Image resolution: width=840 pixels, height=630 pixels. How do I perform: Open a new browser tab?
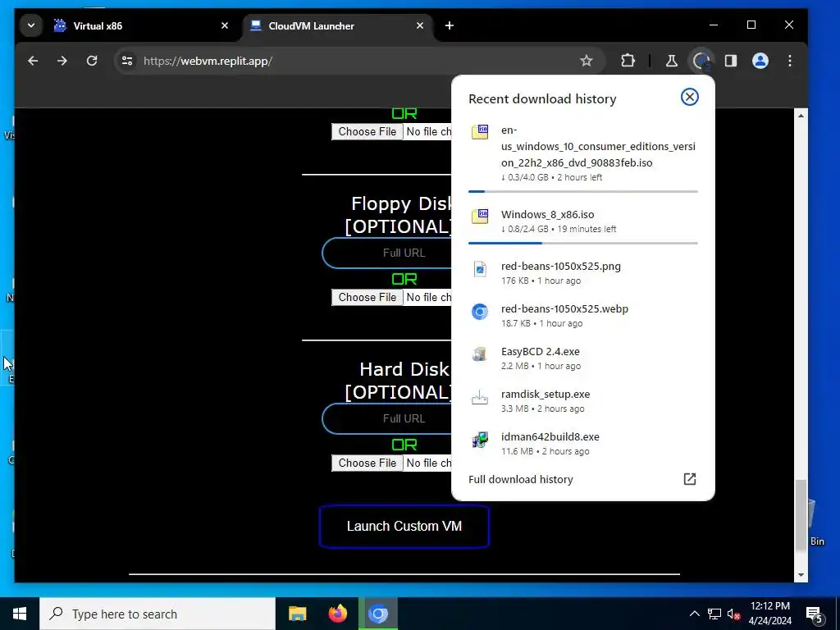[450, 25]
